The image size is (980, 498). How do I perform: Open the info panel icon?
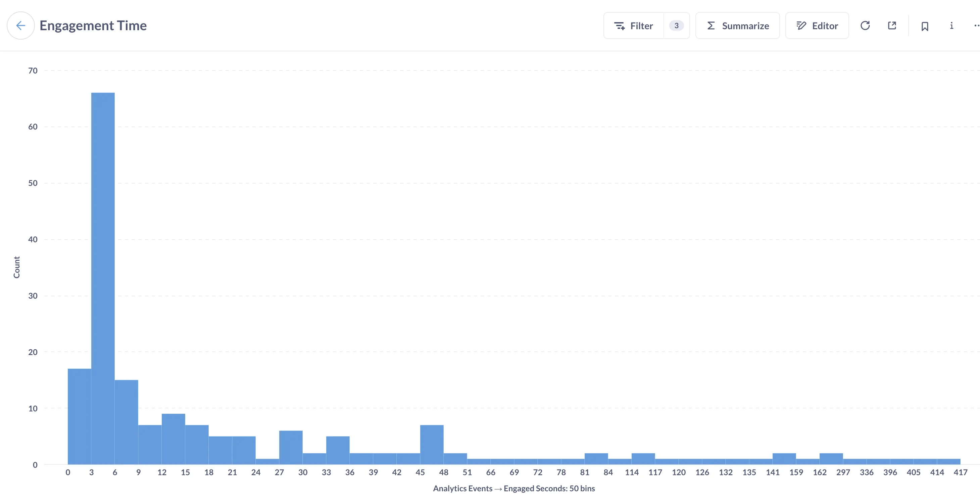click(x=951, y=26)
